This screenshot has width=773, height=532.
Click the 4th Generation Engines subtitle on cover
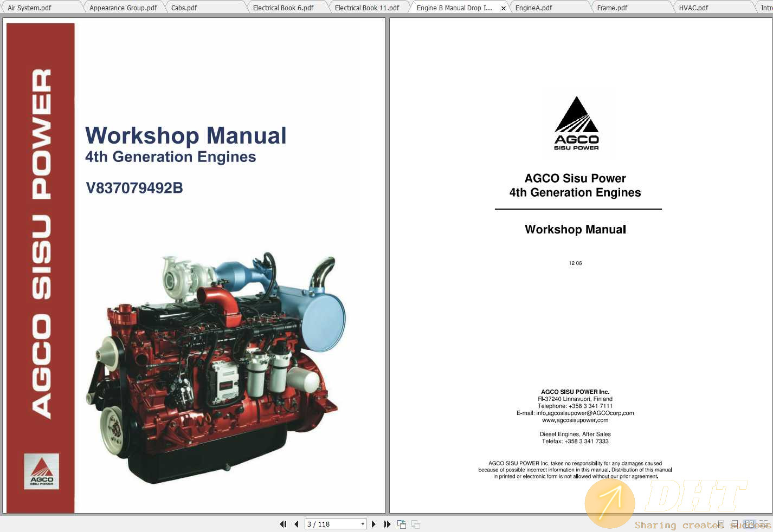[x=170, y=157]
